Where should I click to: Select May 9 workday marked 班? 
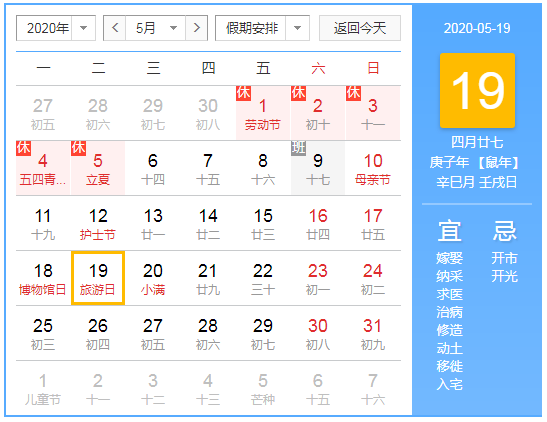point(318,168)
